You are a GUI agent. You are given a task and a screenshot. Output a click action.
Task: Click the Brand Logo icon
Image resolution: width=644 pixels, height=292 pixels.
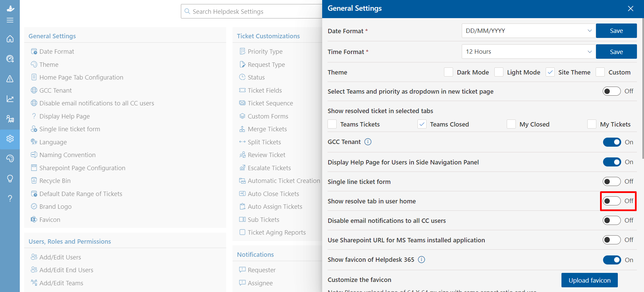[x=34, y=206]
